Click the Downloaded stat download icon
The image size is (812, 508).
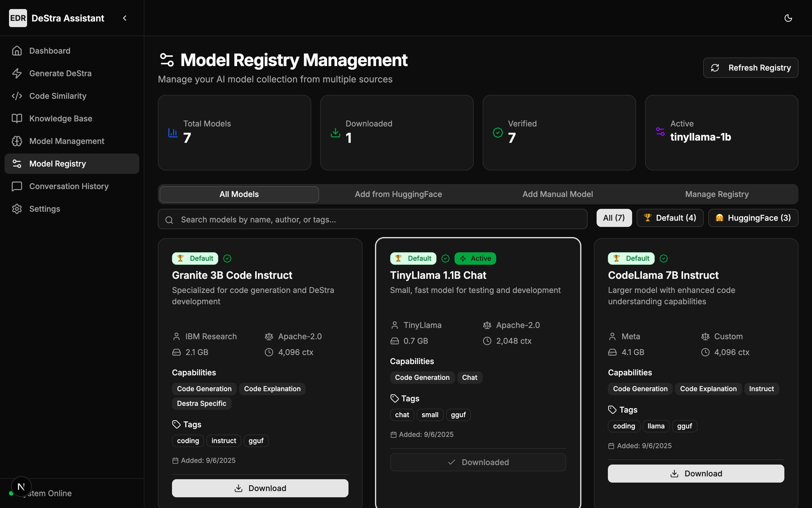click(335, 133)
